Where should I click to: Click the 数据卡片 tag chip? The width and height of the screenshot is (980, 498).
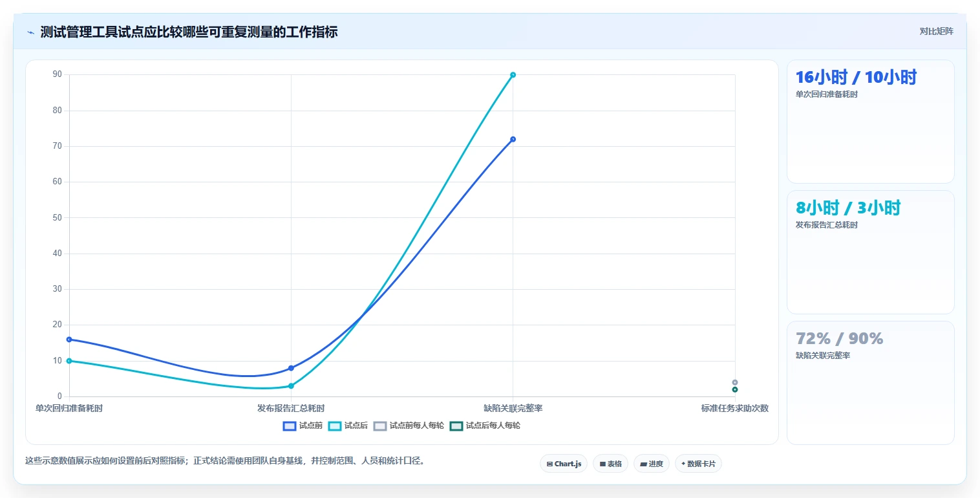698,464
